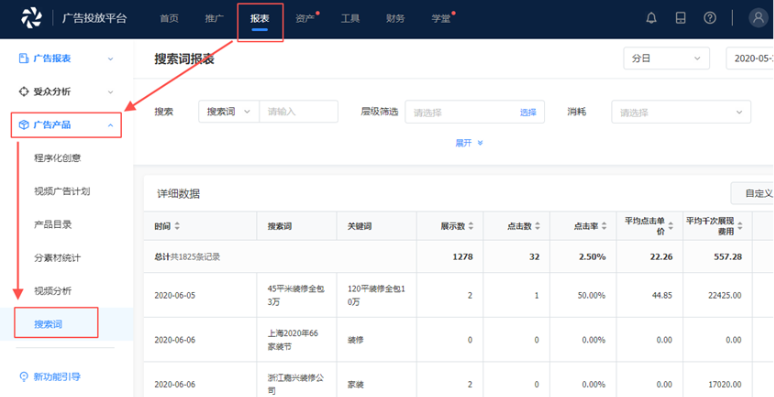Sort table by 展示数 column arrows

pos(471,226)
